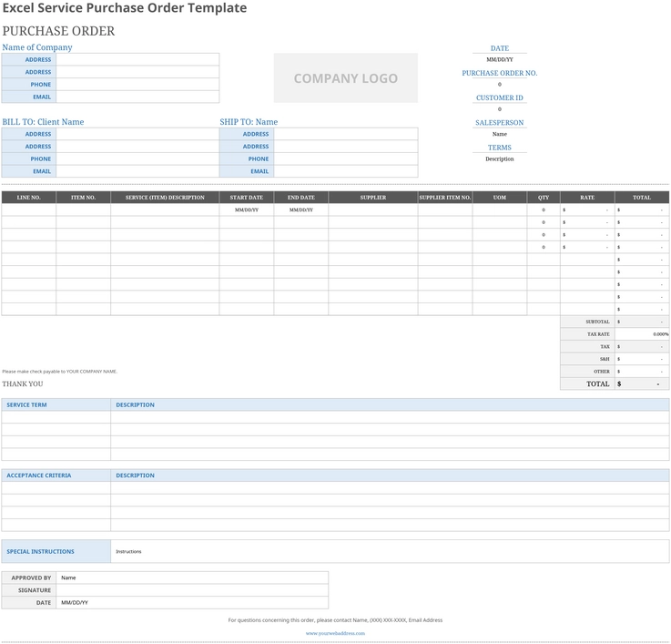The width and height of the screenshot is (671, 644).
Task: Click the TERMS label
Action: (500, 148)
